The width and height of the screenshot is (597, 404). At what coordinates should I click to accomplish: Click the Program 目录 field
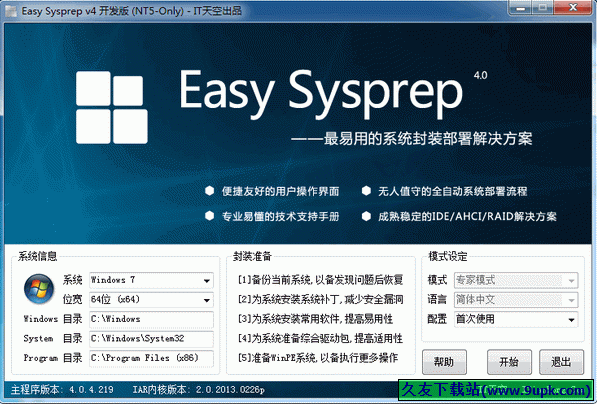(x=151, y=358)
